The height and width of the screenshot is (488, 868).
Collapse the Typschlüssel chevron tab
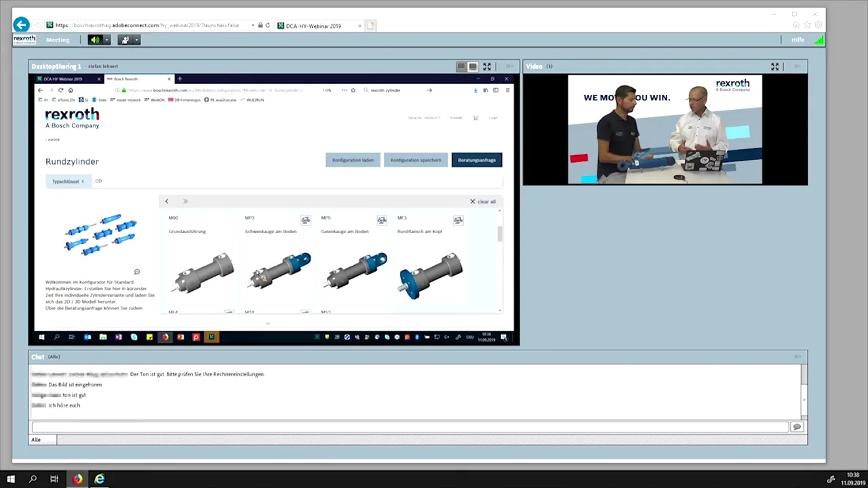tap(68, 181)
